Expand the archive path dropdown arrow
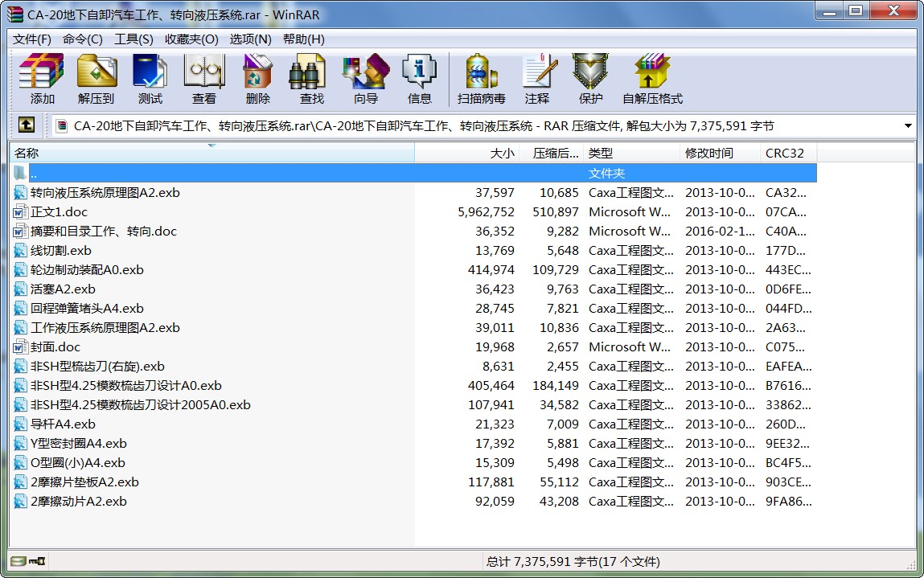The image size is (924, 578). (907, 125)
